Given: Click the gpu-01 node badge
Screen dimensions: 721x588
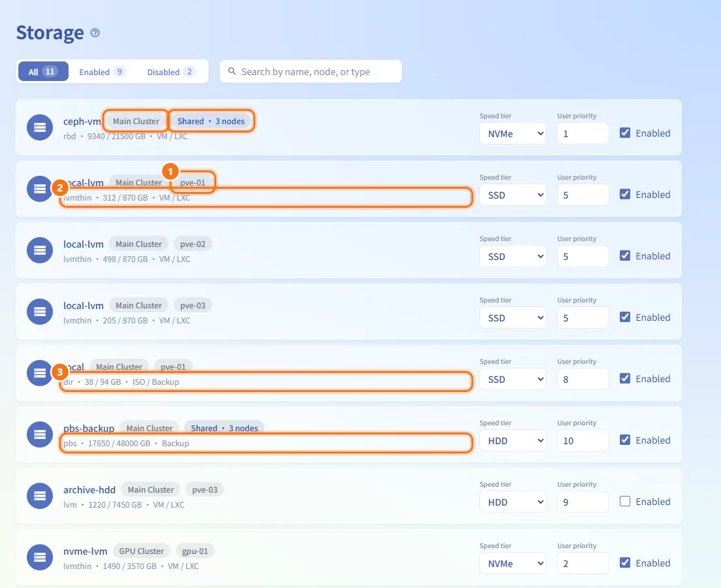Looking at the screenshot, I should pos(195,551).
